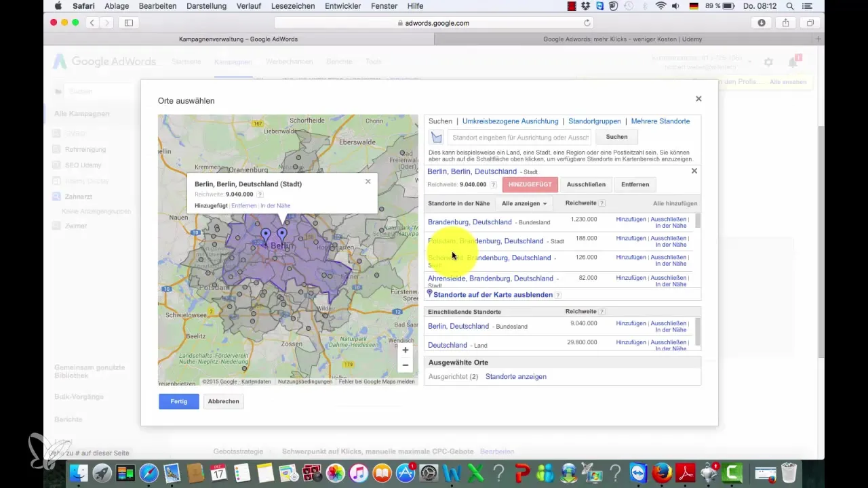Click Hinzufügen for Deutschland Land row

coord(631,342)
